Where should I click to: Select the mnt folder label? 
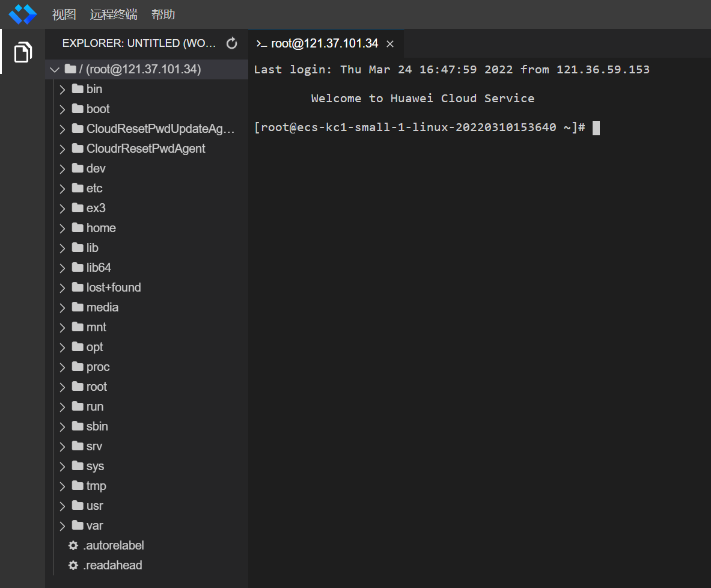pyautogui.click(x=96, y=327)
